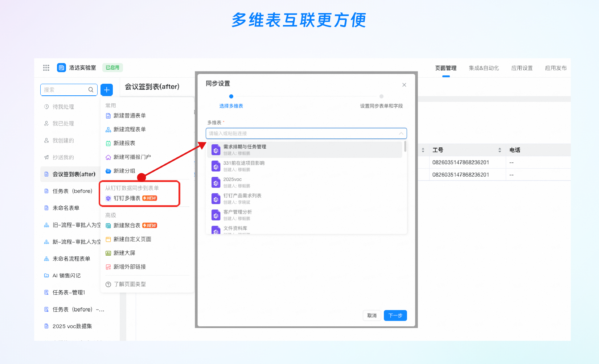Click the 新建报表 report icon

click(108, 143)
